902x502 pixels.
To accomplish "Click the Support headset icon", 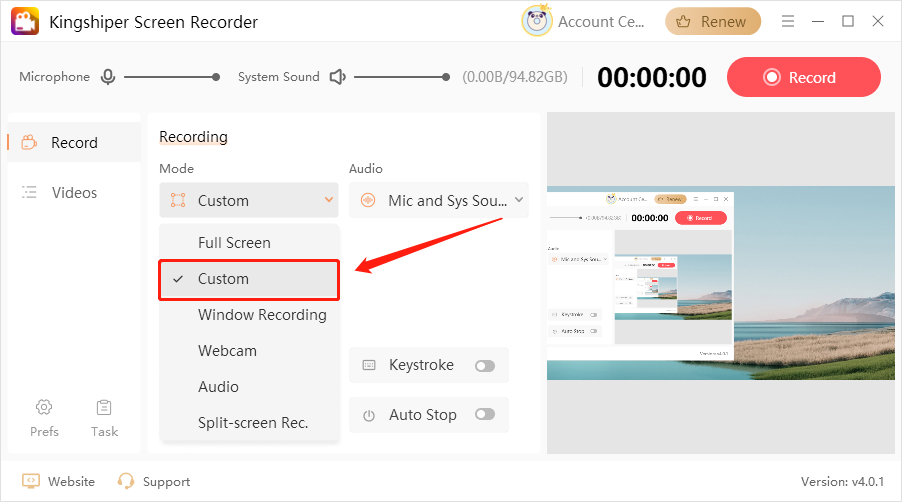I will [x=125, y=481].
